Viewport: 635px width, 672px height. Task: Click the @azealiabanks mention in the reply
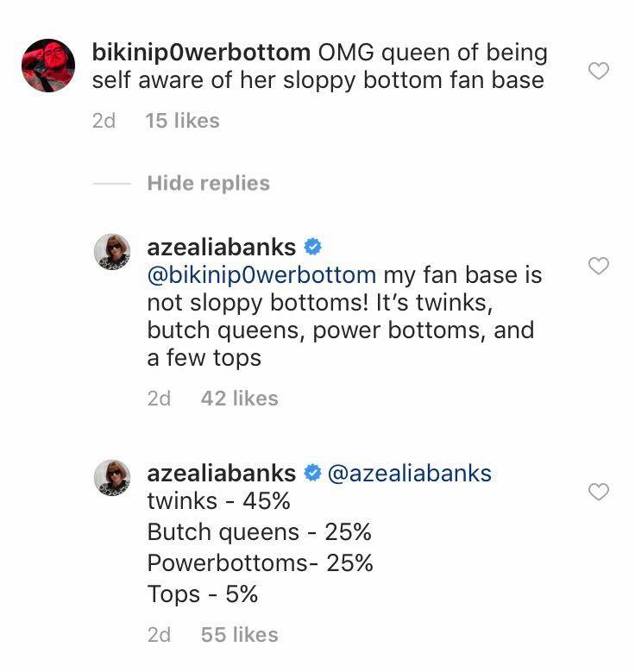[409, 473]
